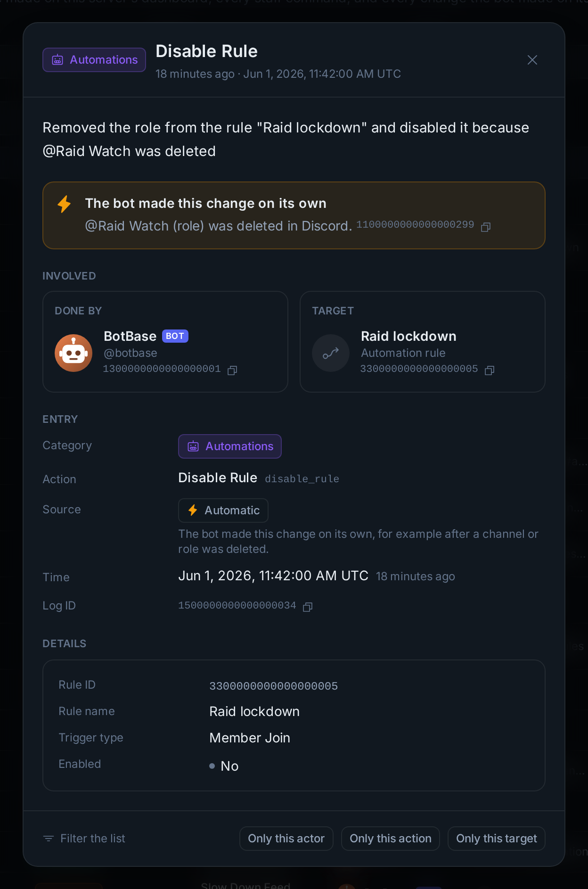
Task: Copy the Log ID value
Action: (308, 607)
